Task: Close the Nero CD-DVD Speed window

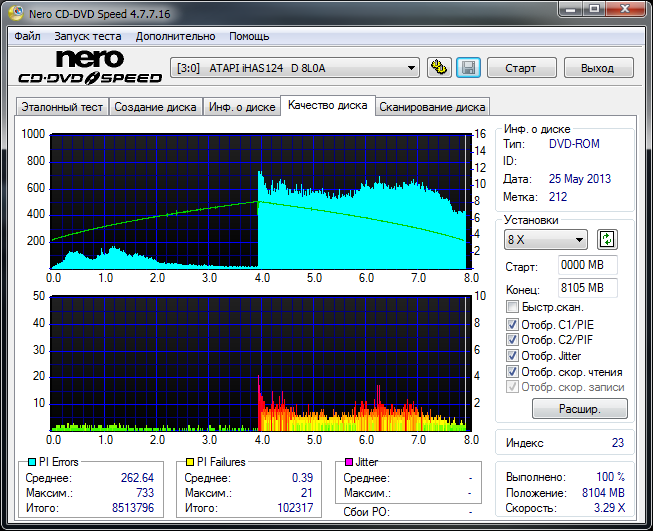Action: tap(626, 9)
